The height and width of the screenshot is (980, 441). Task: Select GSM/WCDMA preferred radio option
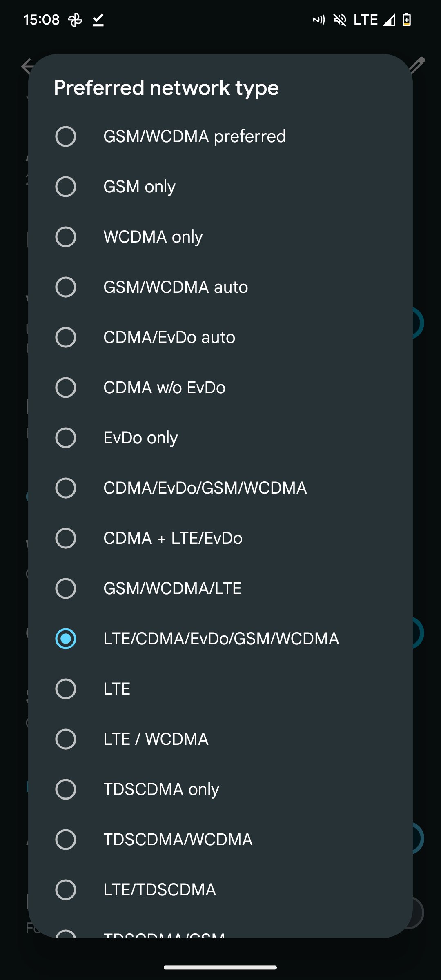coord(66,136)
